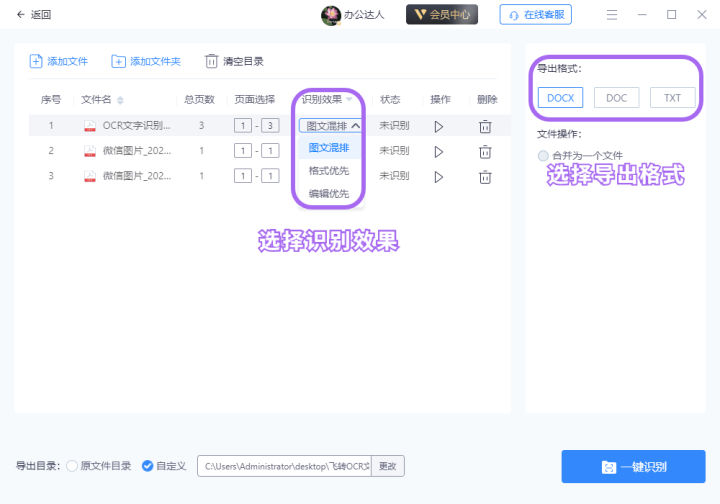Maximize the application window
Image resolution: width=720 pixels, height=504 pixels.
[x=671, y=15]
